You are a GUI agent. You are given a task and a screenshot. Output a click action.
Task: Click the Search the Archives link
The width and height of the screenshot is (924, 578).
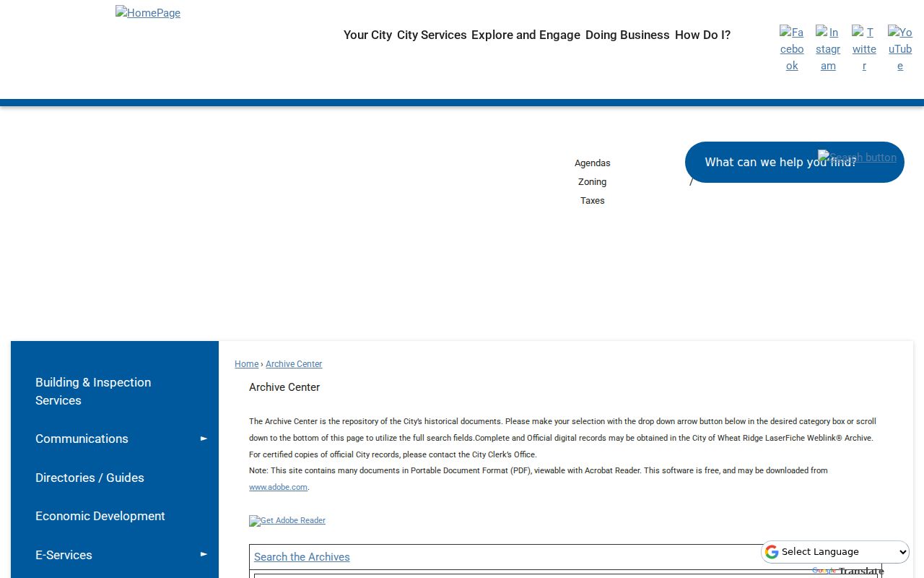coord(302,557)
